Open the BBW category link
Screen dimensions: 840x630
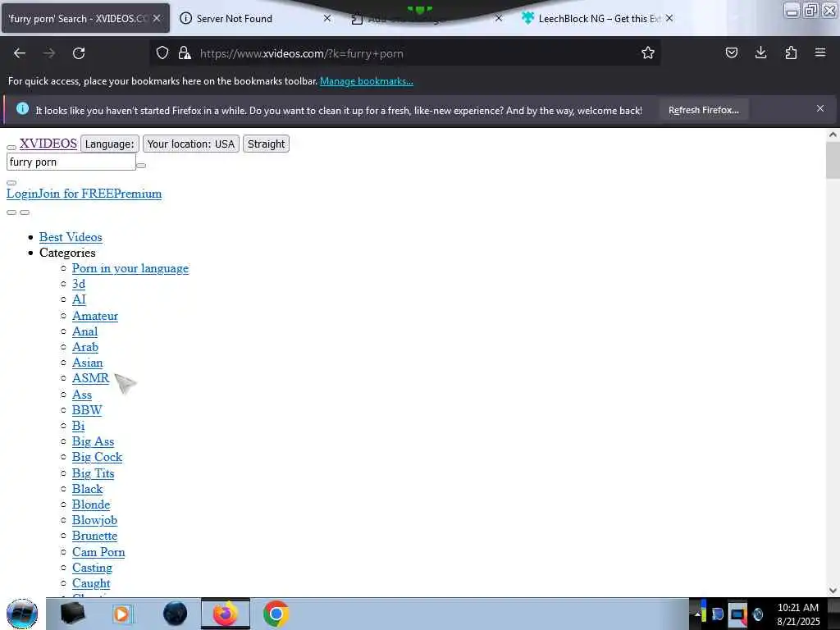pyautogui.click(x=87, y=410)
